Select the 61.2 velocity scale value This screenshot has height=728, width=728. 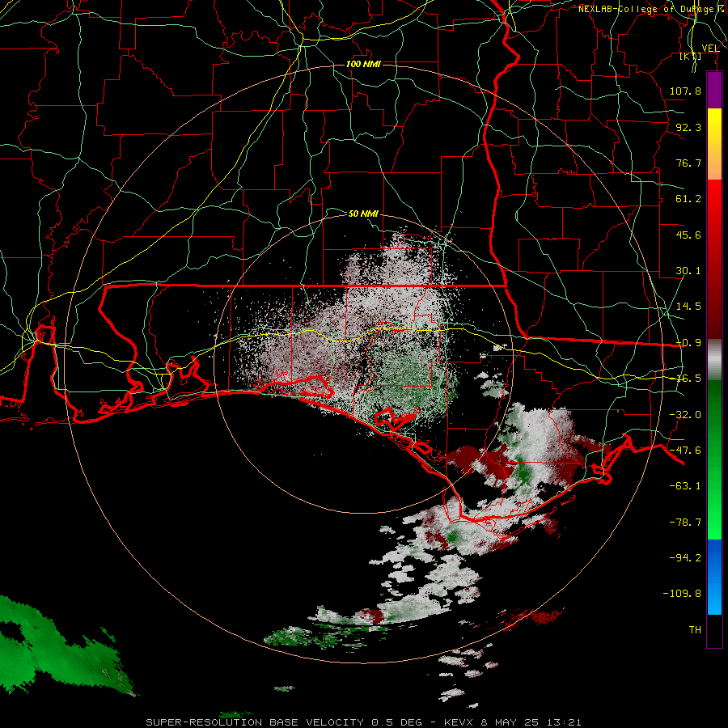pyautogui.click(x=688, y=199)
